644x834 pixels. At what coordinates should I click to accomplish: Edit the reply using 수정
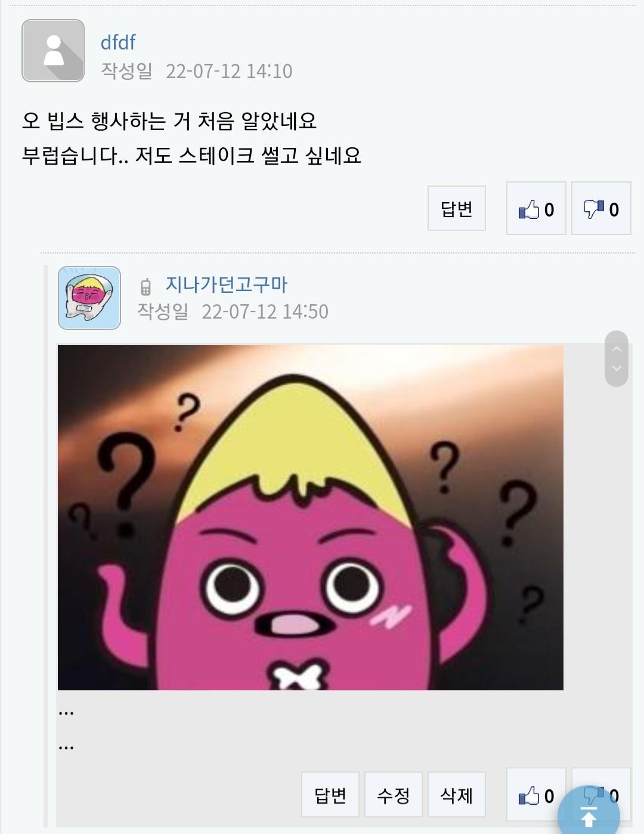(394, 795)
